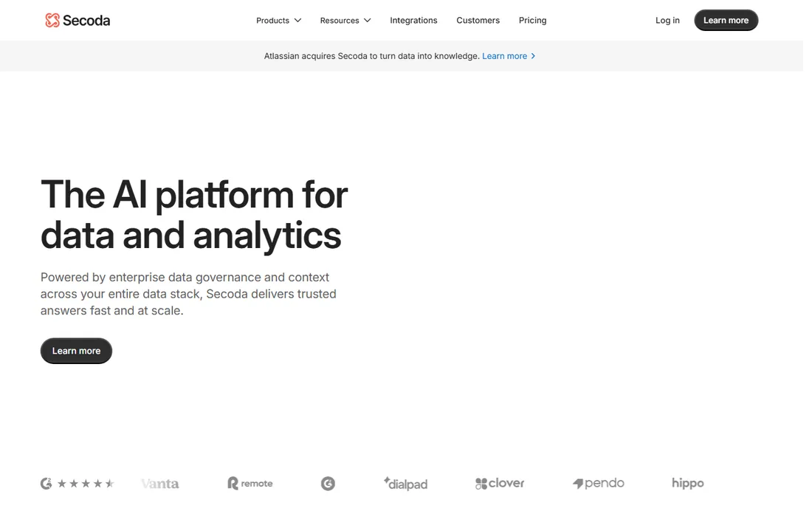Click the Vanta customer logo
Viewport: 812px width, 508px height.
(160, 484)
